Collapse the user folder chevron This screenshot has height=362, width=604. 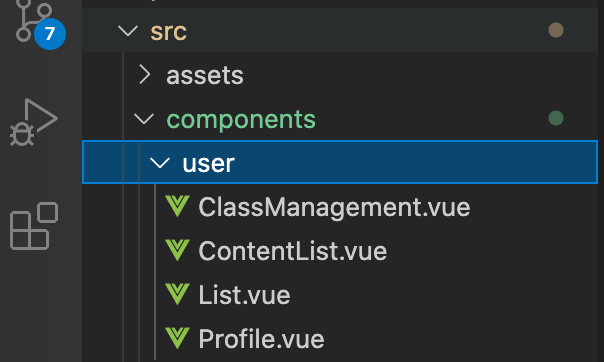point(160,163)
